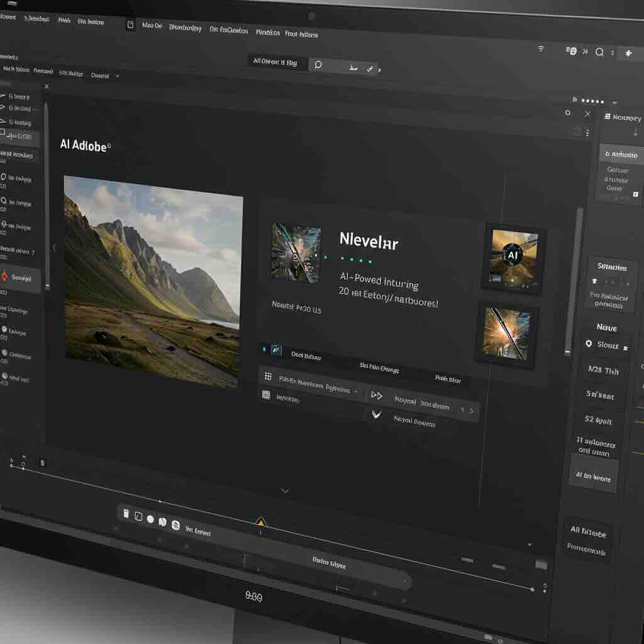Click the end handle dot of the timeline line
Image resolution: width=644 pixels, height=644 pixels.
[x=532, y=589]
